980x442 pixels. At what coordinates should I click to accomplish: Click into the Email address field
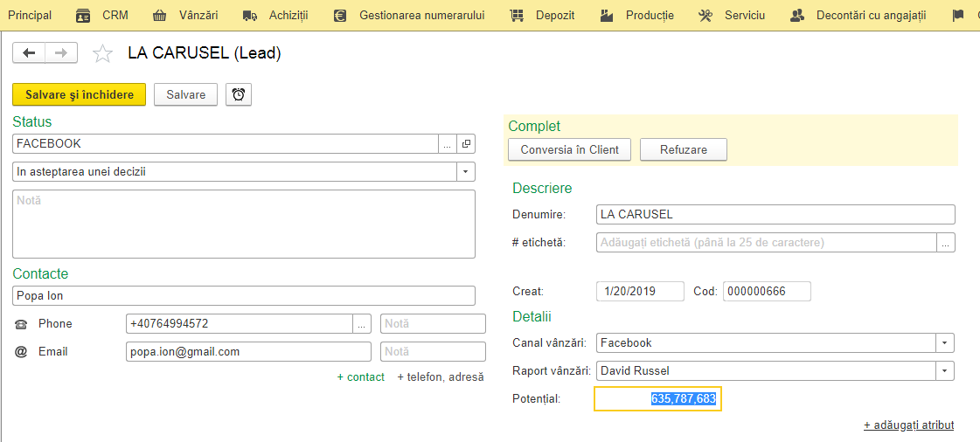pyautogui.click(x=248, y=351)
